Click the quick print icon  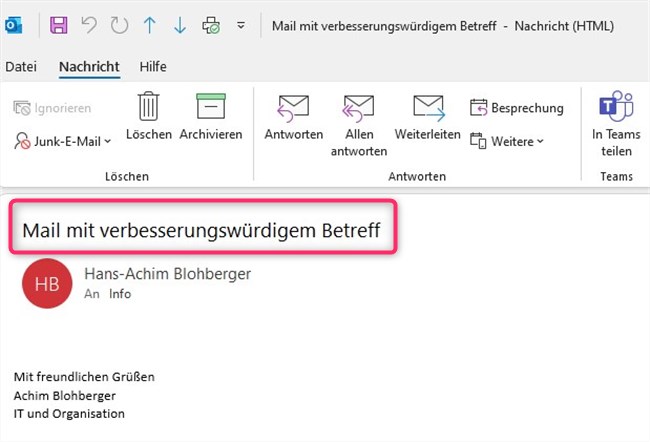211,25
